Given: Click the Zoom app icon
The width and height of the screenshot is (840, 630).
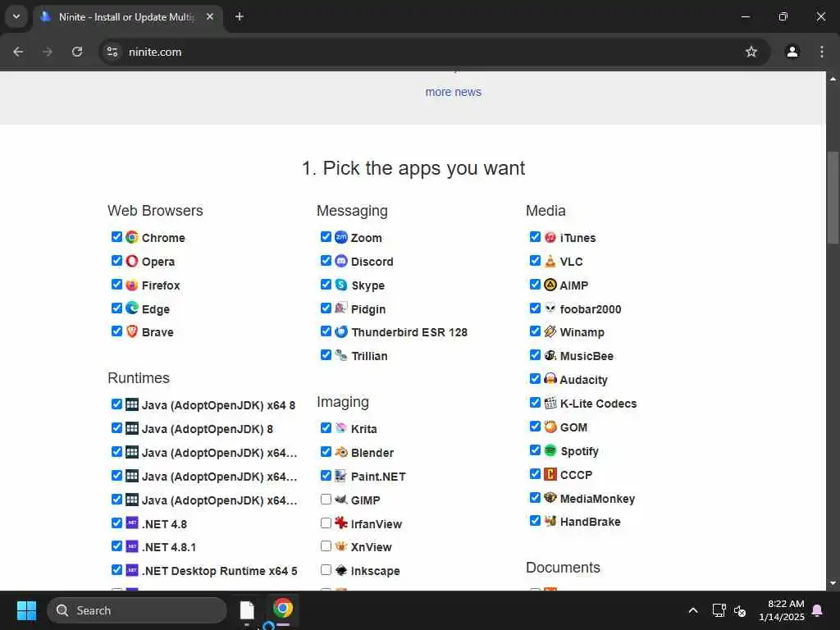Looking at the screenshot, I should [341, 237].
